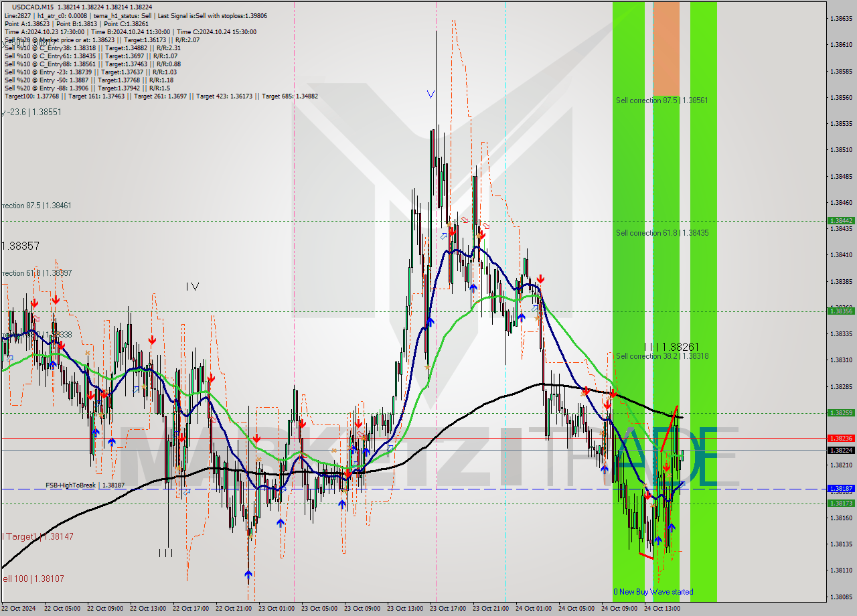Click the 'Sell %20 @ Entry -88: 1.3906' line
This screenshot has height=616, width=857.
pos(87,88)
